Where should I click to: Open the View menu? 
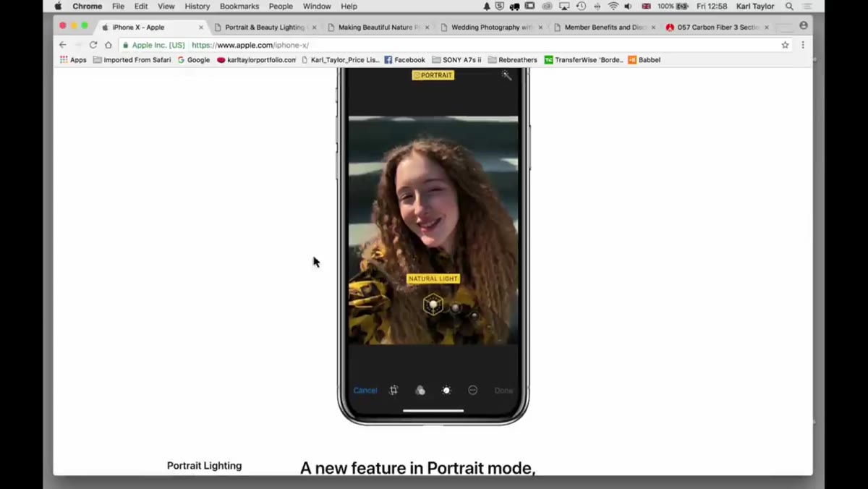166,7
